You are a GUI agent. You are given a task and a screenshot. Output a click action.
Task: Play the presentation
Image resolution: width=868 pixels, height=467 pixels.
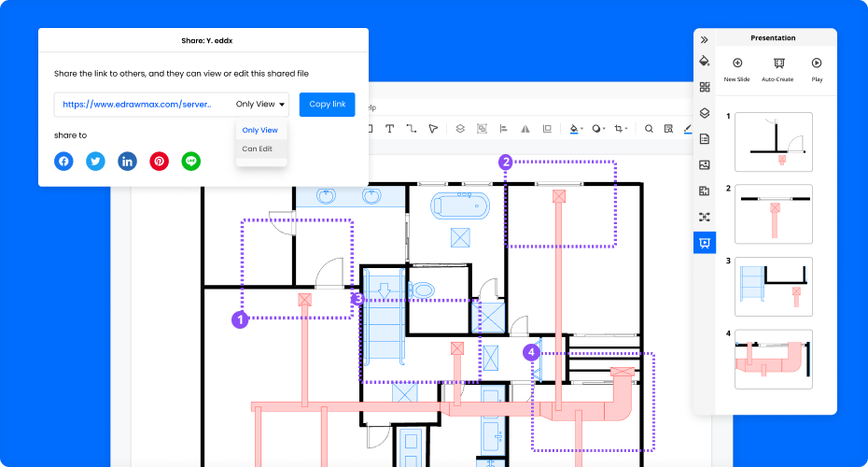pos(817,69)
